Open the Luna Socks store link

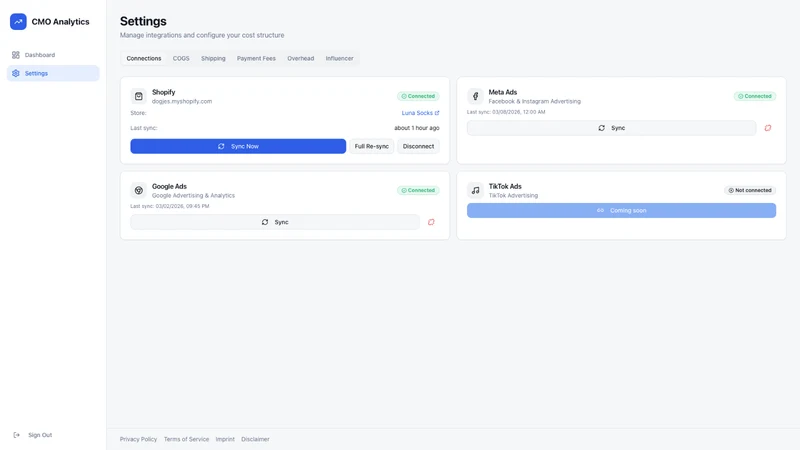(420, 113)
